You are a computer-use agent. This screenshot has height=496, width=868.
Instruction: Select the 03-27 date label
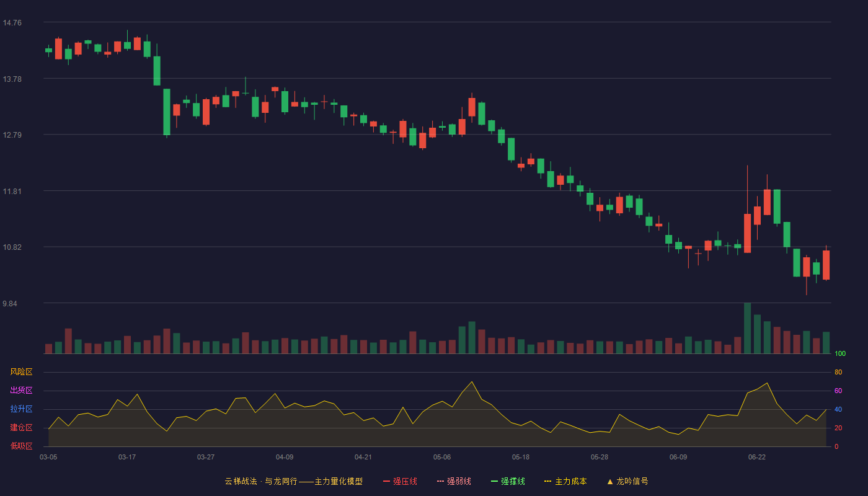pyautogui.click(x=206, y=457)
